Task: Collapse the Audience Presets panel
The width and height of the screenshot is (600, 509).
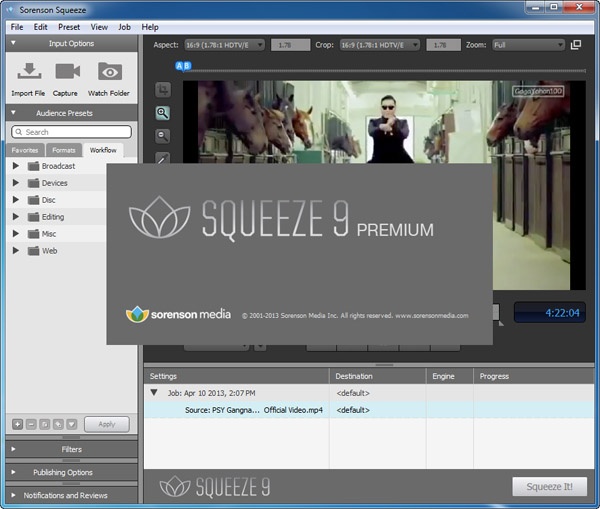Action: 13,113
